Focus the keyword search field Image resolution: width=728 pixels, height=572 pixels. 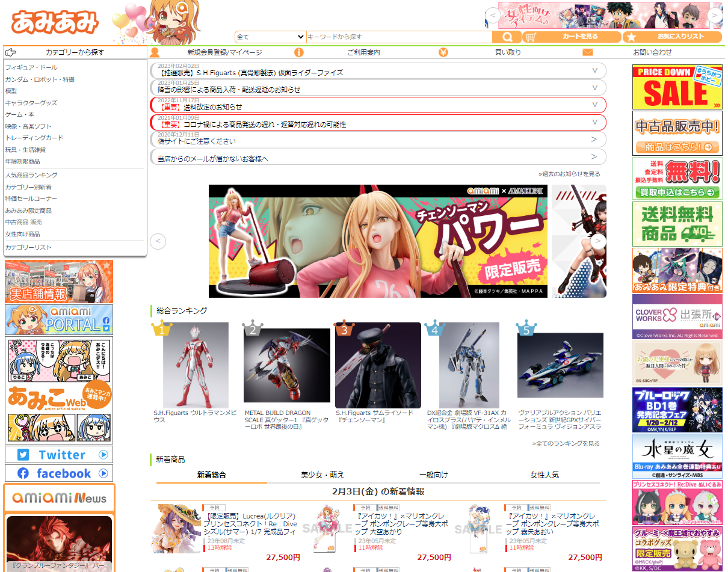coord(399,37)
